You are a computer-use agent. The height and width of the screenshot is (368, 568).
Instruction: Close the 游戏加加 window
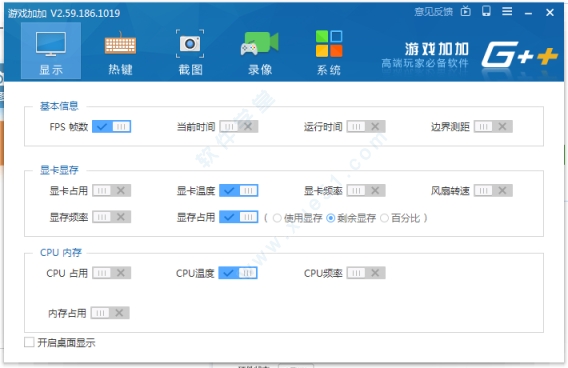[550, 13]
